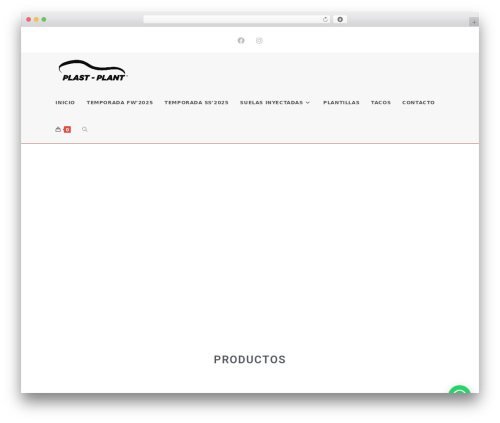Minimize the window with yellow button
This screenshot has width=500, height=423.
pyautogui.click(x=36, y=19)
